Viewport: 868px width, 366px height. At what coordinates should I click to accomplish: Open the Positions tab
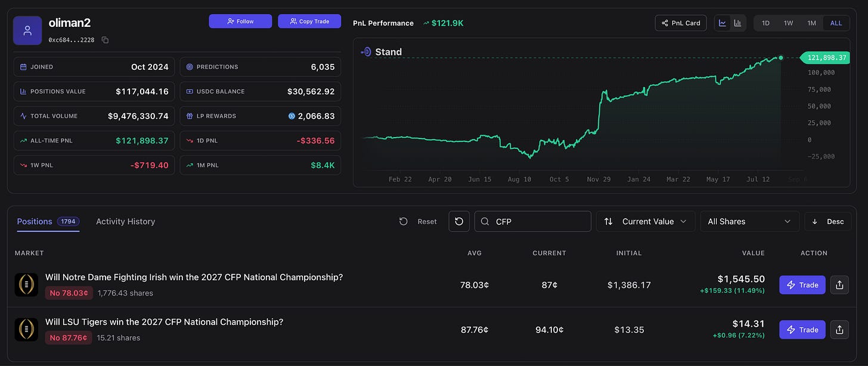[48, 221]
